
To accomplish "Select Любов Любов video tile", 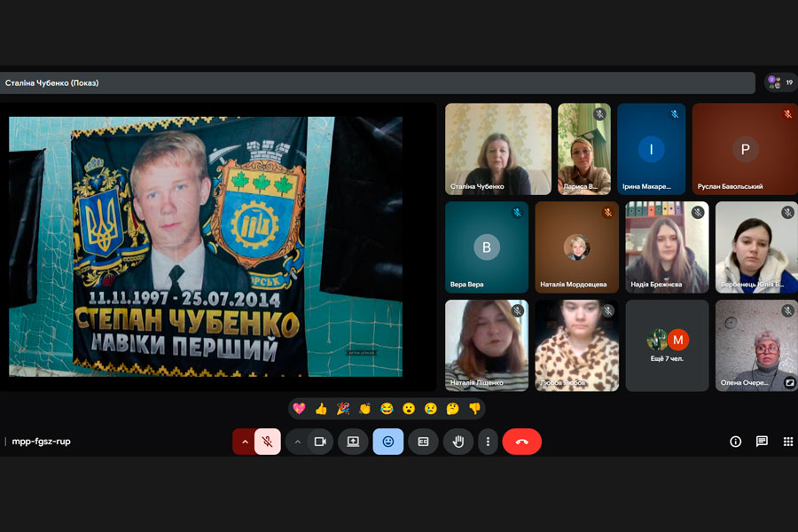I will point(576,346).
